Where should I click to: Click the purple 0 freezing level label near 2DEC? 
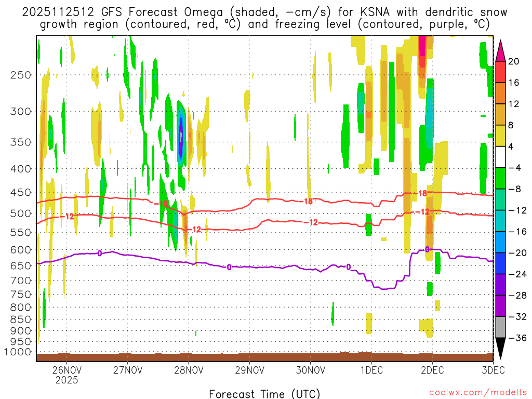coord(427,250)
